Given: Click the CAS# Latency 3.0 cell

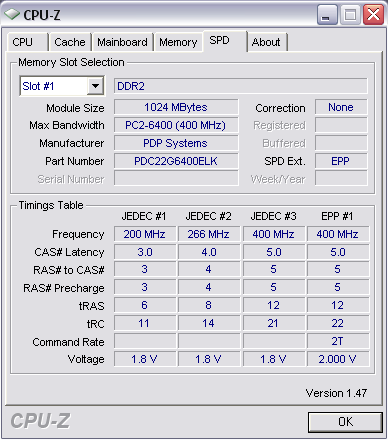Looking at the screenshot, I should point(145,252).
